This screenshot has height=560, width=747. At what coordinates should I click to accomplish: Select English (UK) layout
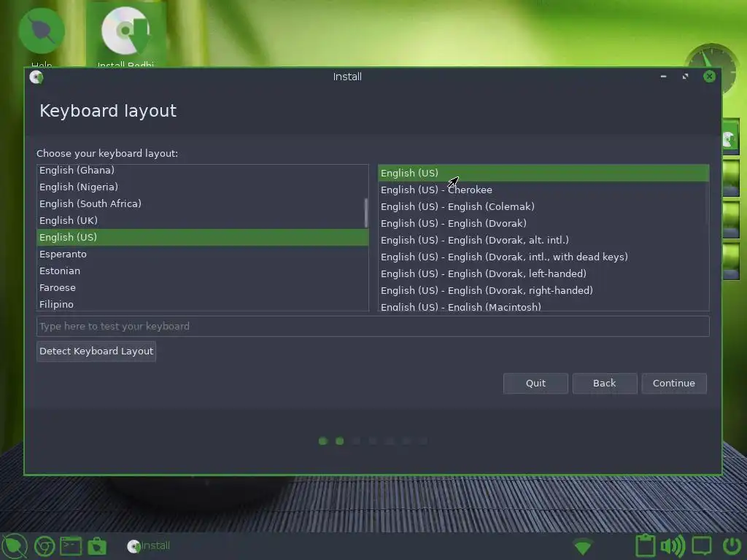pyautogui.click(x=203, y=220)
